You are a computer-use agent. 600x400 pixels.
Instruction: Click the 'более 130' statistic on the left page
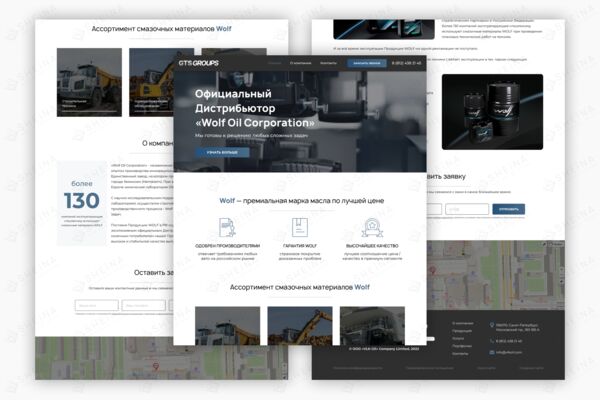[82, 196]
